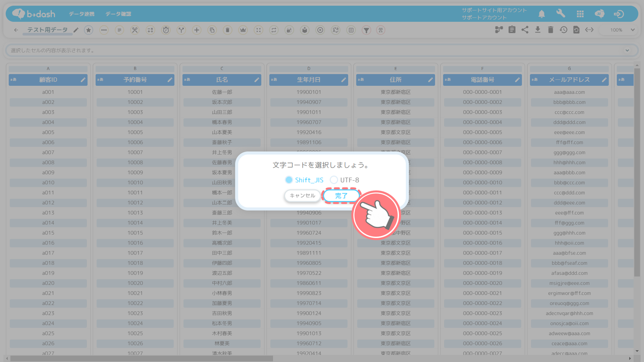Viewport: 644px width, 362px height.
Task: Click the vertical scrollbar thumb
Action: [x=637, y=172]
